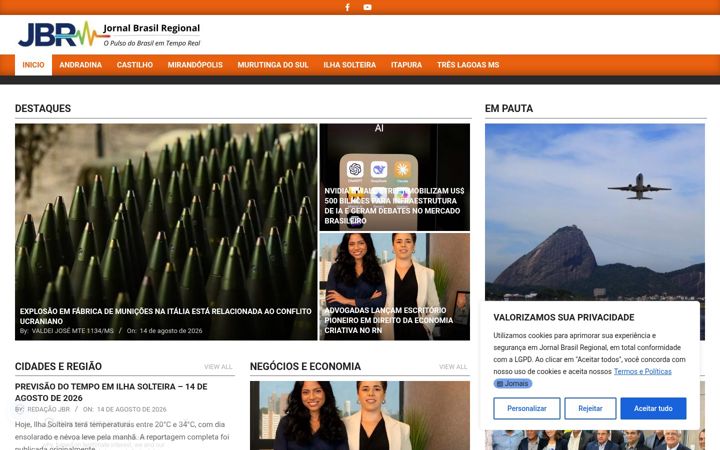Image resolution: width=720 pixels, height=450 pixels.
Task: Click author VALDEI JOSÉ MTE 1134/MS
Action: [x=73, y=331]
